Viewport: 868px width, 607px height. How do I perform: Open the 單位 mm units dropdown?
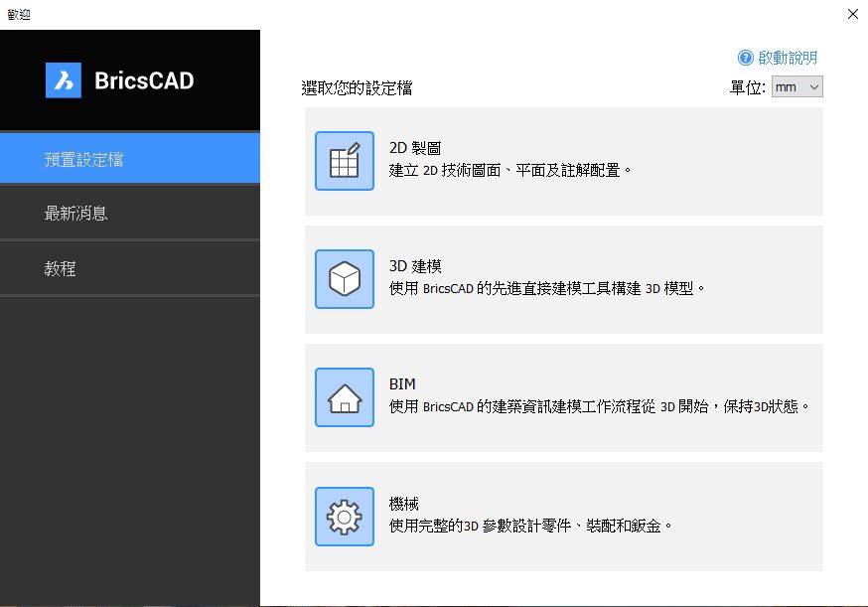tap(797, 87)
